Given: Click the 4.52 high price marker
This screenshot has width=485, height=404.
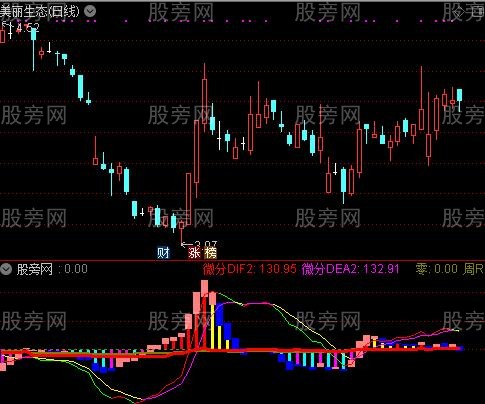Looking at the screenshot, I should pyautogui.click(x=28, y=28).
